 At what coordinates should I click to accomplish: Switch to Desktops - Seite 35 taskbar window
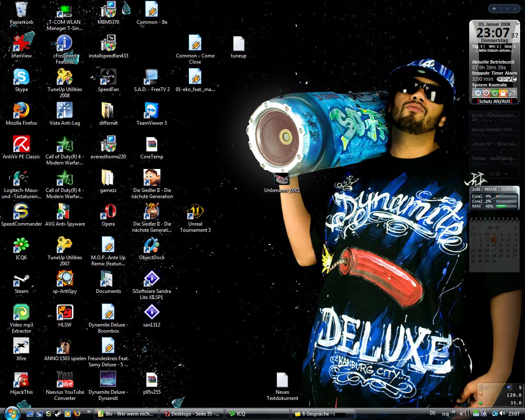click(x=192, y=414)
